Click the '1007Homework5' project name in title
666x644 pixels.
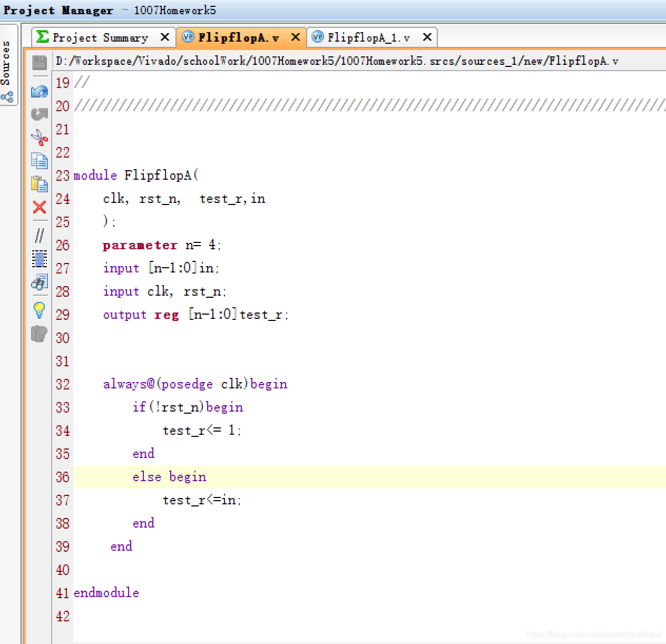pyautogui.click(x=175, y=10)
